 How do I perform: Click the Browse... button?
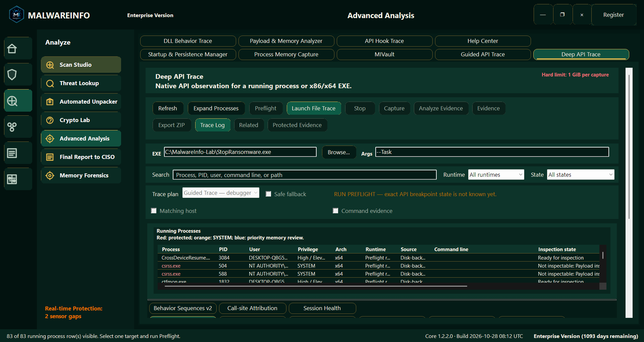click(x=339, y=152)
